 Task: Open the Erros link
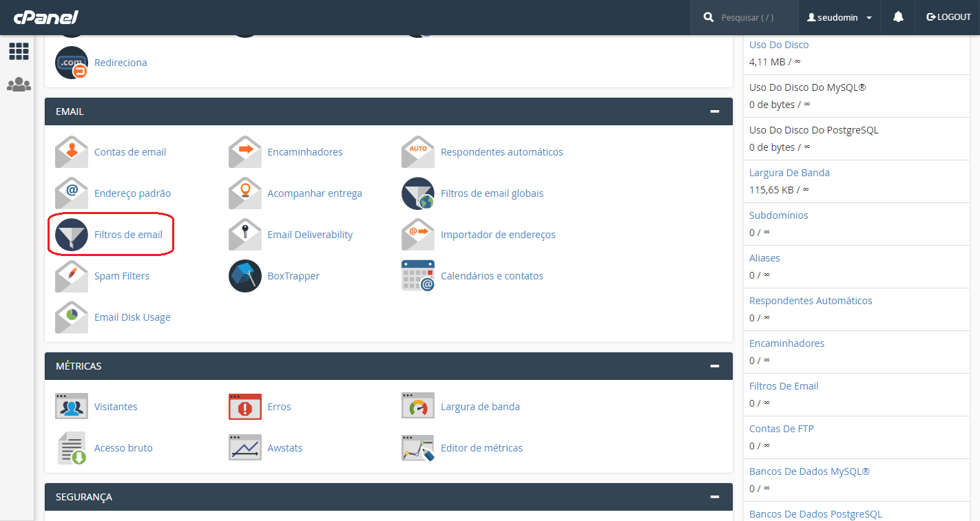279,407
